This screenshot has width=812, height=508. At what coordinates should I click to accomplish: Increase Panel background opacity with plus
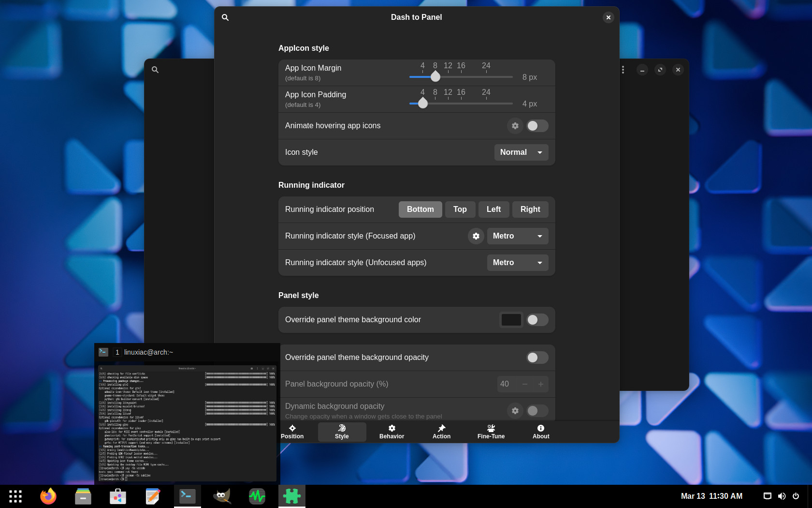[541, 384]
